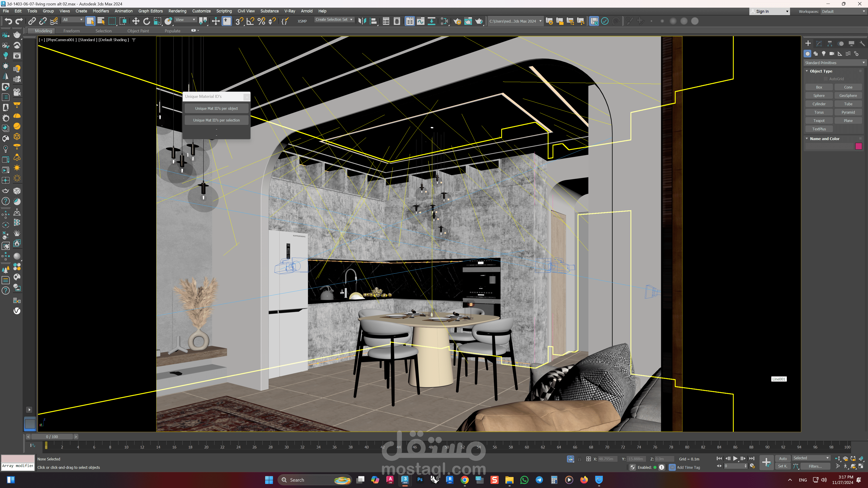This screenshot has width=868, height=488.
Task: Create a Teapot primitive button
Action: (819, 121)
